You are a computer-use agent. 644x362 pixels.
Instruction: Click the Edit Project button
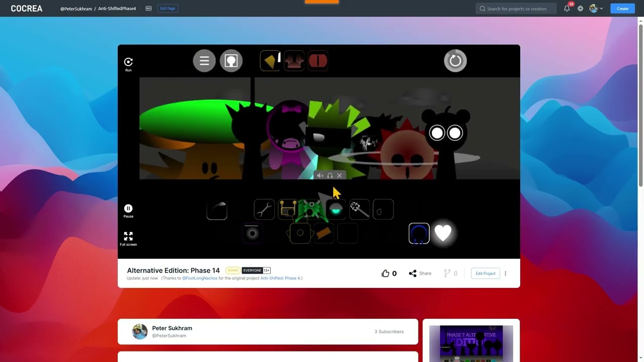(486, 274)
